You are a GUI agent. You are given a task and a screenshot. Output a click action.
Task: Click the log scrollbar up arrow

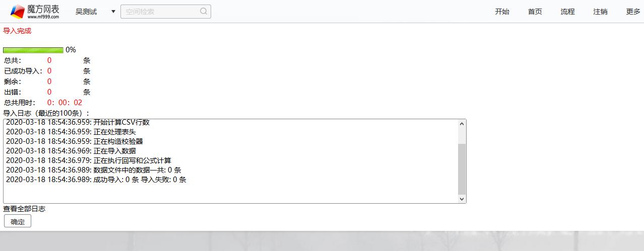click(x=462, y=124)
